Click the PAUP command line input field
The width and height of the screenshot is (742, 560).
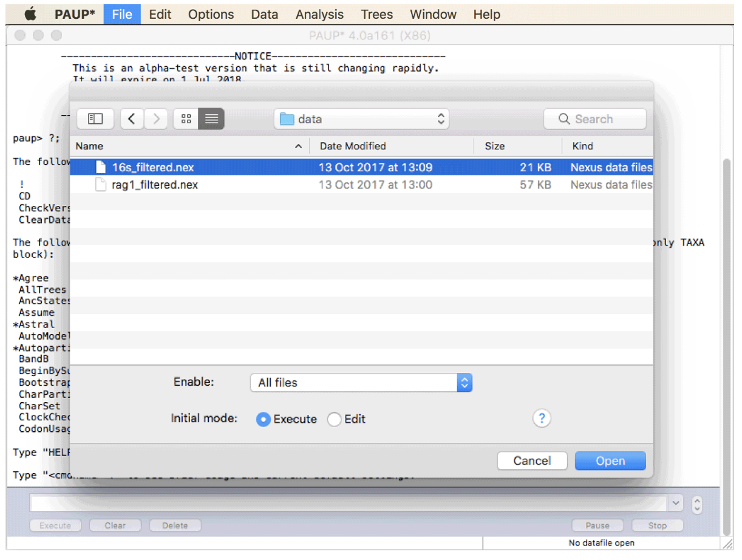point(349,504)
